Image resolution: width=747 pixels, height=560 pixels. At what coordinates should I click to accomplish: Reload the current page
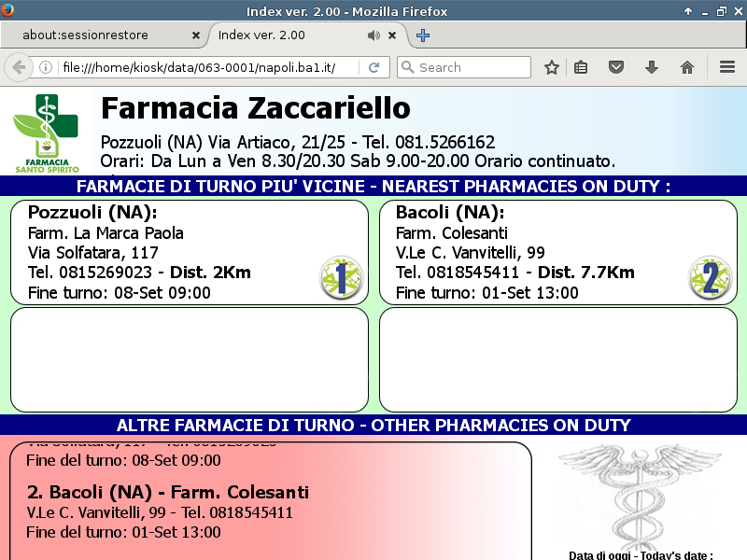[373, 67]
